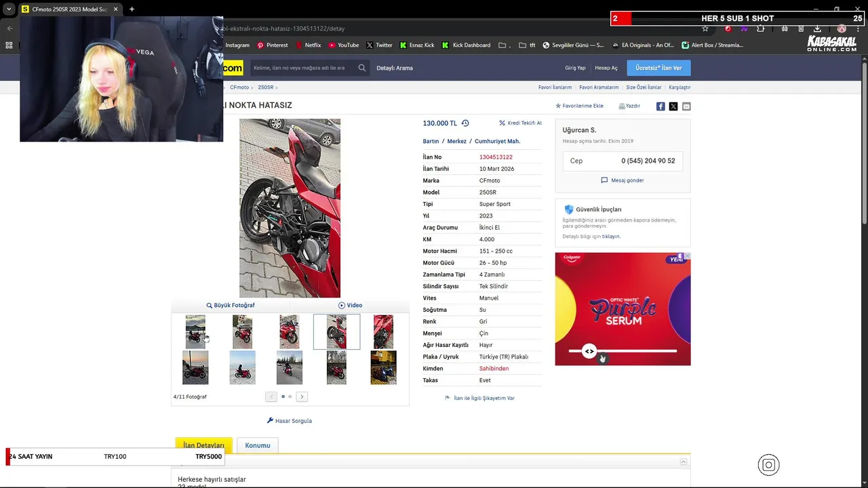The height and width of the screenshot is (488, 868).
Task: Go to previous thumbnail page arrow
Action: 271,396
